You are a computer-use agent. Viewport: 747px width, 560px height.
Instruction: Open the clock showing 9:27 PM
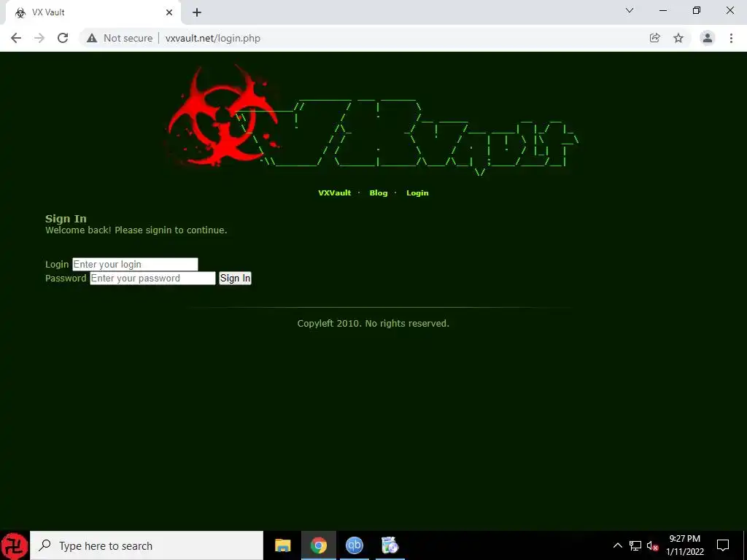click(x=684, y=545)
